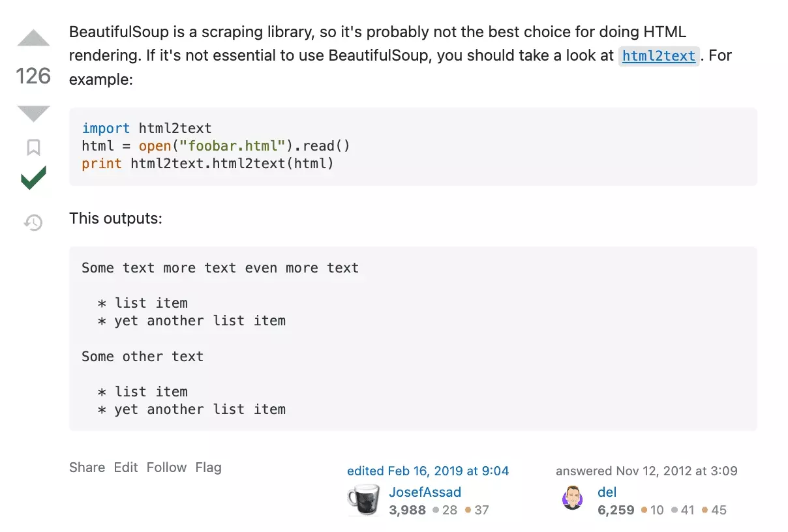
Task: Upvote the html2text answer
Action: tap(33, 38)
